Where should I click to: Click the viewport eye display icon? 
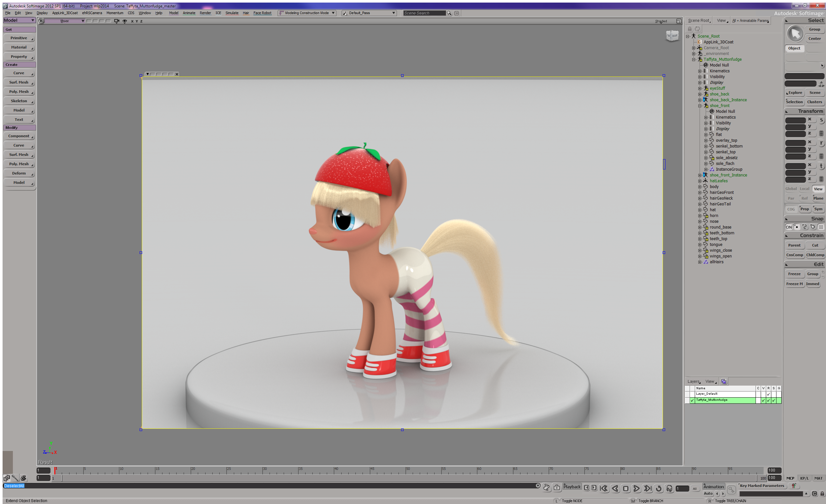point(125,21)
